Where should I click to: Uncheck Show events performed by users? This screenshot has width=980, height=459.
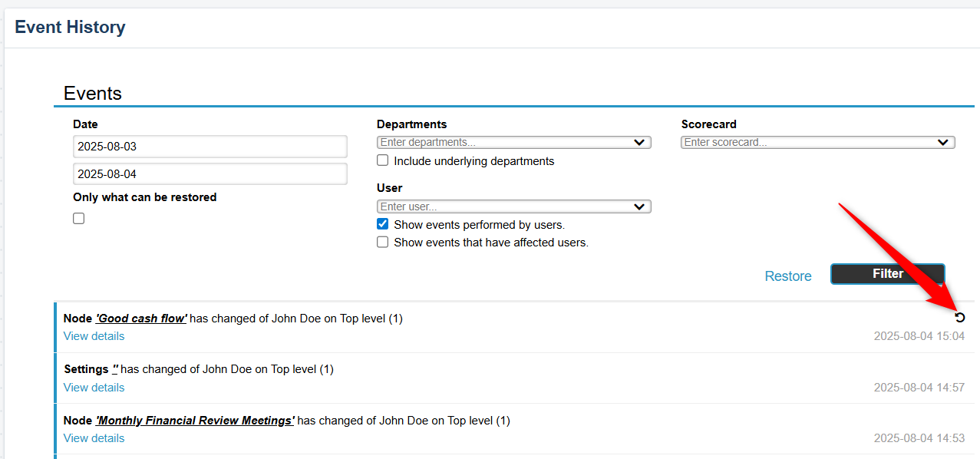[x=383, y=225]
